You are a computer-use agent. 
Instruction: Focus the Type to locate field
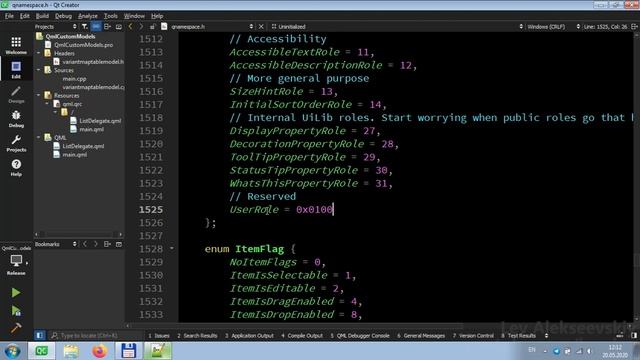95,336
